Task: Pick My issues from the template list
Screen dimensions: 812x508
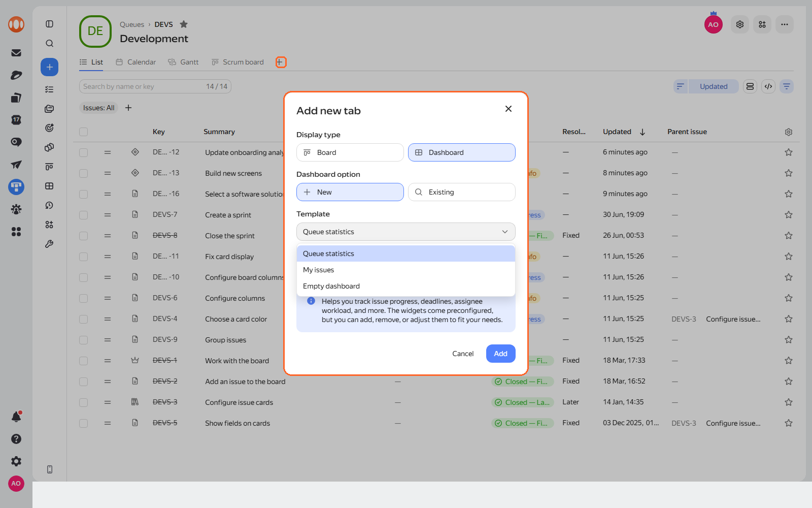Action: click(406, 270)
